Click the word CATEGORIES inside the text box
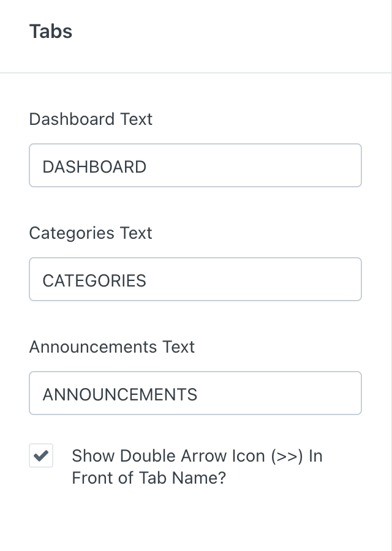 [94, 280]
